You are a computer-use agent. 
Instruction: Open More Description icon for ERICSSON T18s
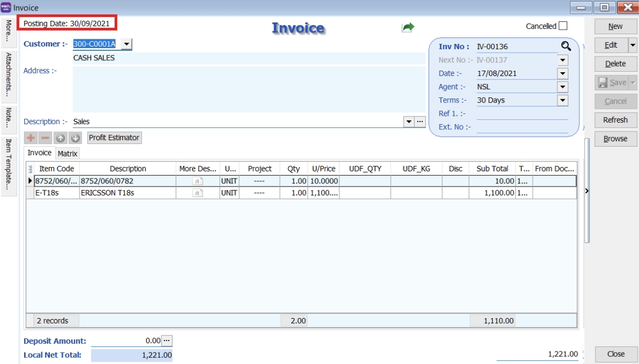tap(198, 193)
